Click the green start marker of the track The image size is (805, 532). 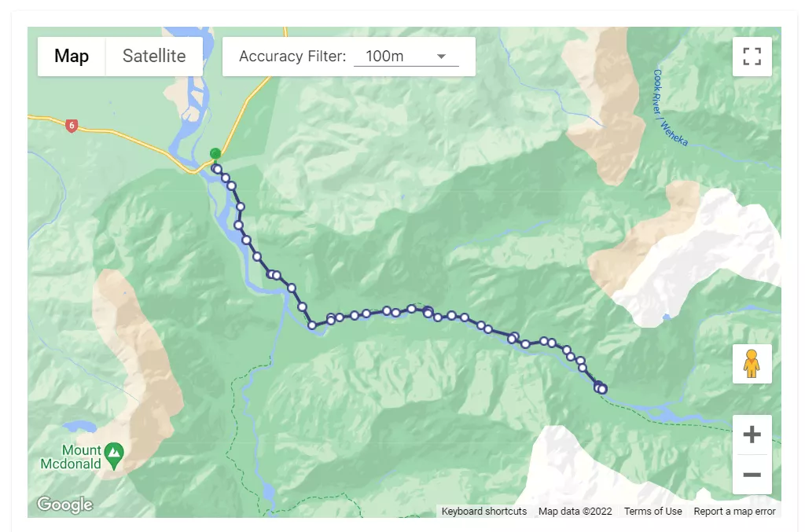[x=215, y=154]
